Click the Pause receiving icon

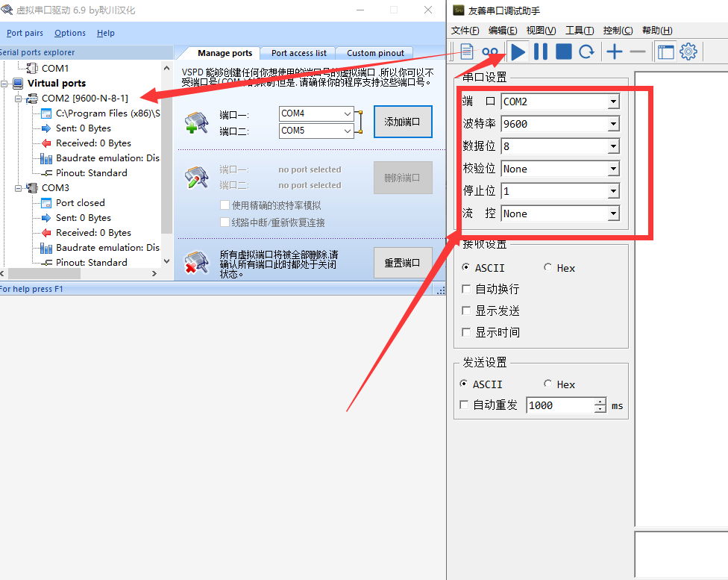pyautogui.click(x=541, y=52)
